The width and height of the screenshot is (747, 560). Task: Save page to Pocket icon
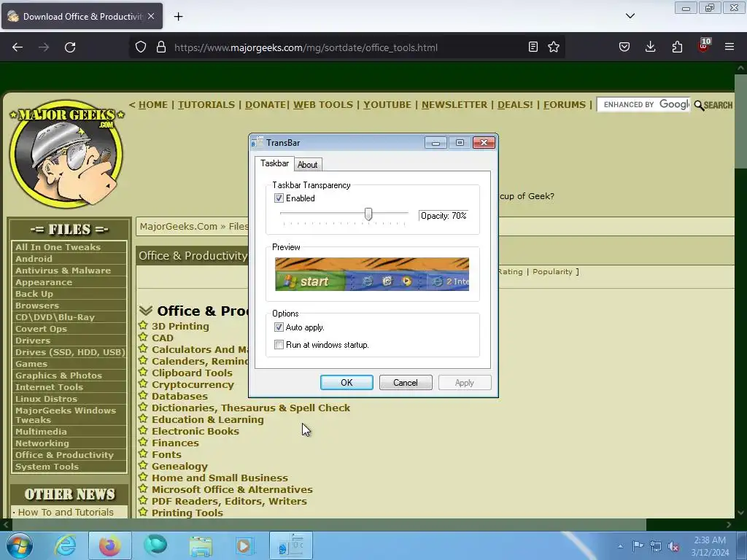click(x=624, y=47)
